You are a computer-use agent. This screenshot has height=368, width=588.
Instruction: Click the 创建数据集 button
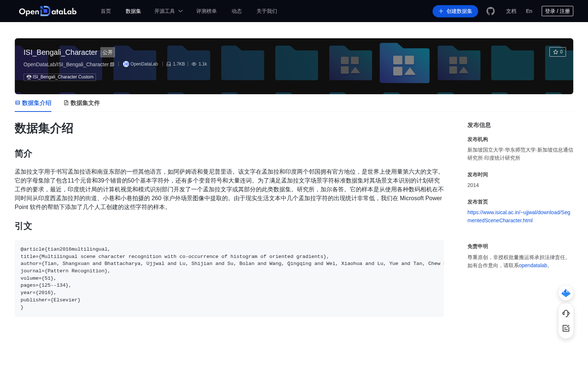455,11
